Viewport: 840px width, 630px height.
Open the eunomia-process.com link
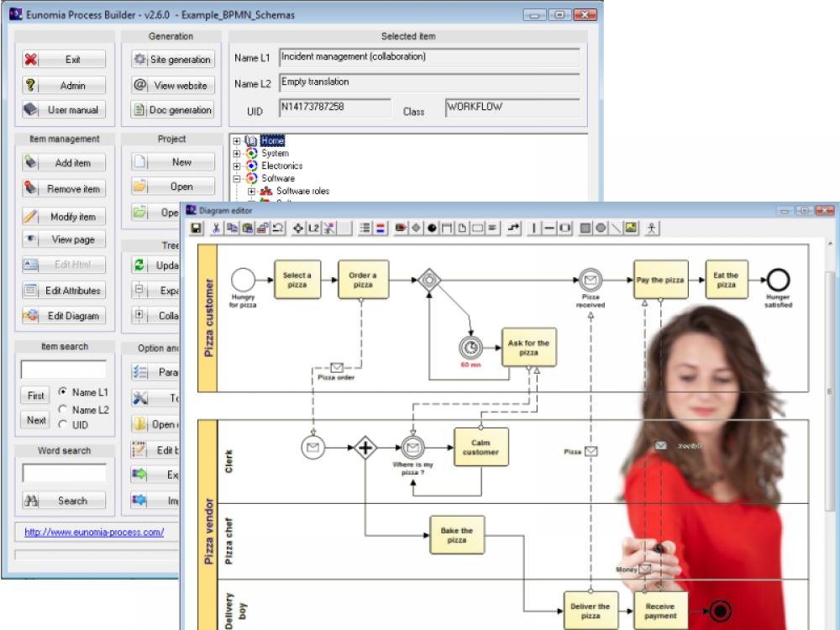(x=93, y=532)
